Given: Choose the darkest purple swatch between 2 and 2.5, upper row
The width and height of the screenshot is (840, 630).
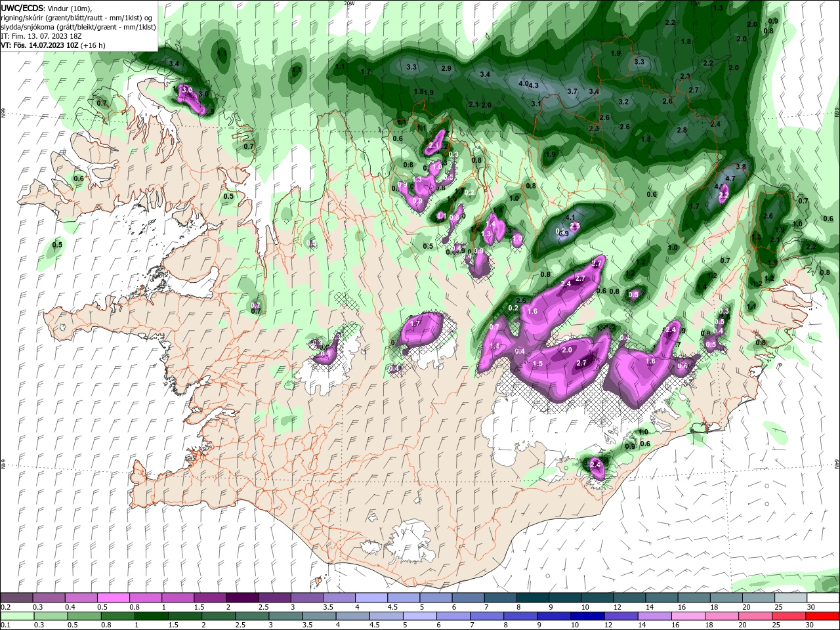Looking at the screenshot, I should (241, 598).
